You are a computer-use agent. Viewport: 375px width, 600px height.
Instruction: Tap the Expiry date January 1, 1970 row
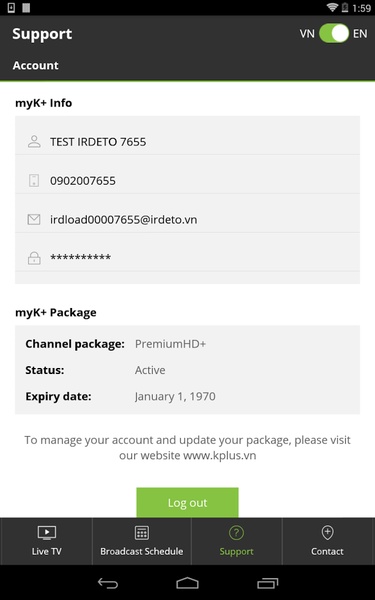click(x=188, y=396)
